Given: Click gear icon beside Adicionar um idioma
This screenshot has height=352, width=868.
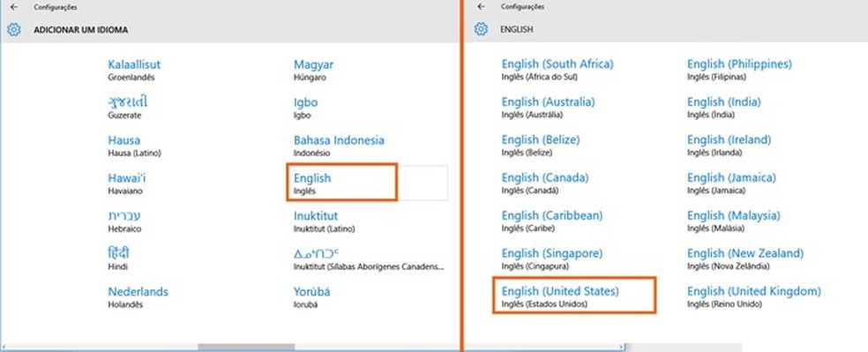Looking at the screenshot, I should pos(14,29).
